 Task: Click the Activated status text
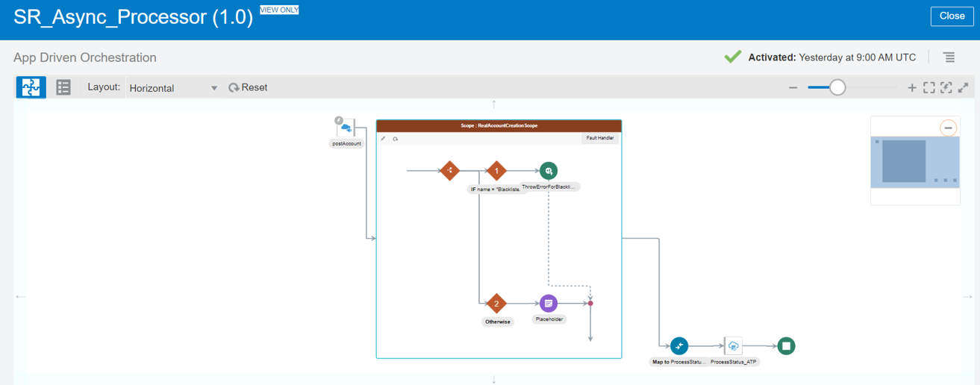tap(832, 57)
